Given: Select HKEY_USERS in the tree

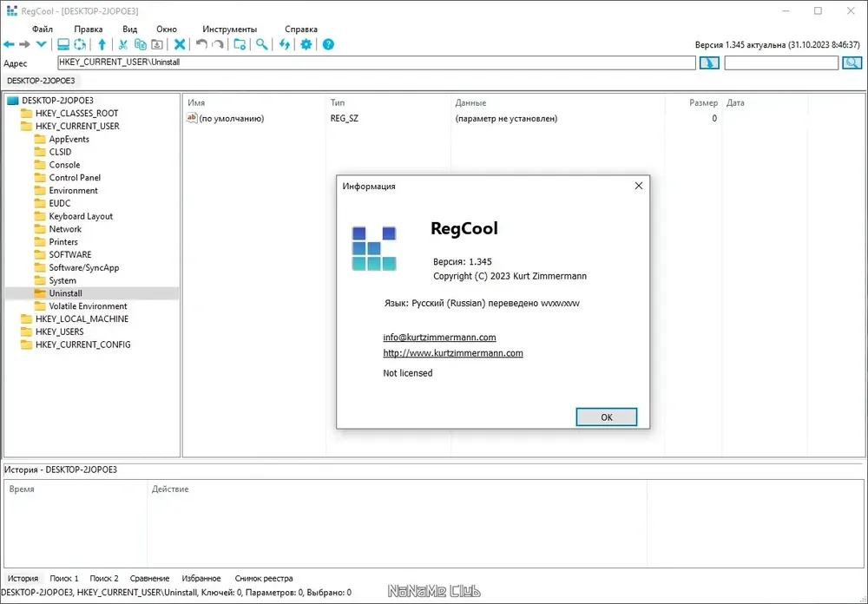Looking at the screenshot, I should 60,331.
